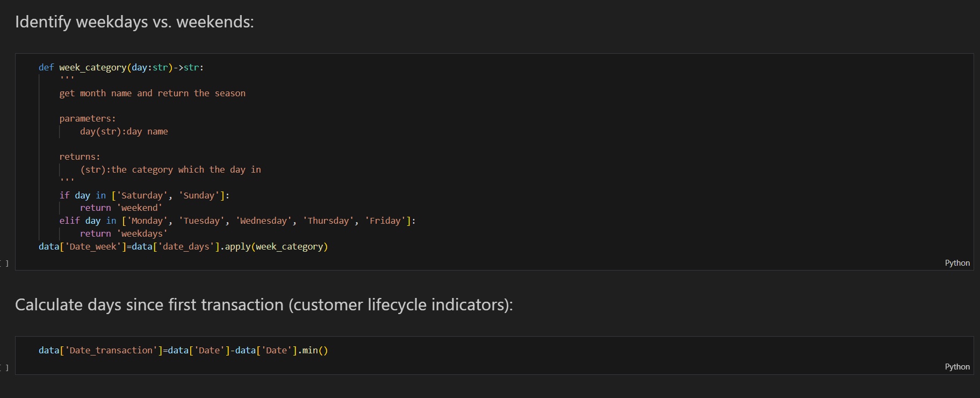Screen dimensions: 980x398
Task: Select the 'Identify weekdays vs. weekends' heading
Action: (134, 22)
